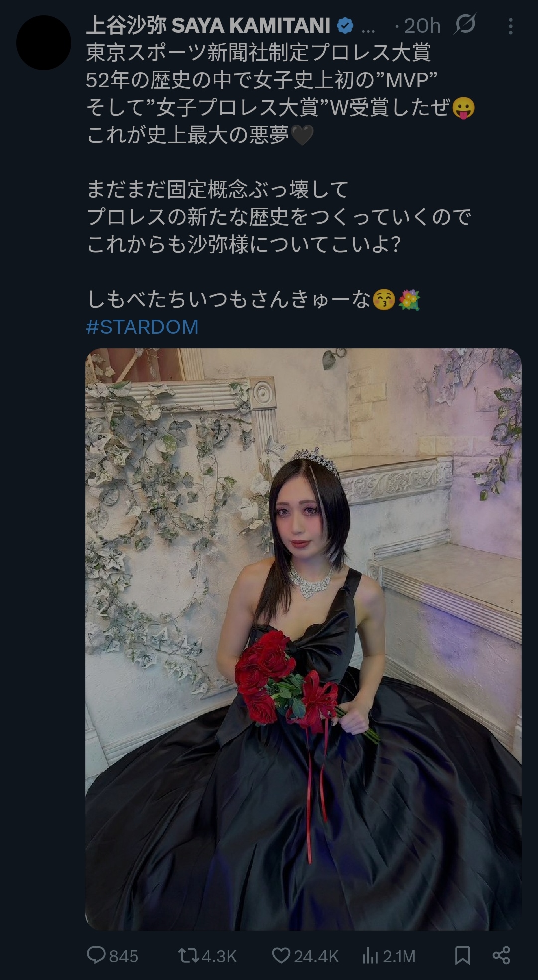
Task: Click the 20h timestamp
Action: click(422, 26)
